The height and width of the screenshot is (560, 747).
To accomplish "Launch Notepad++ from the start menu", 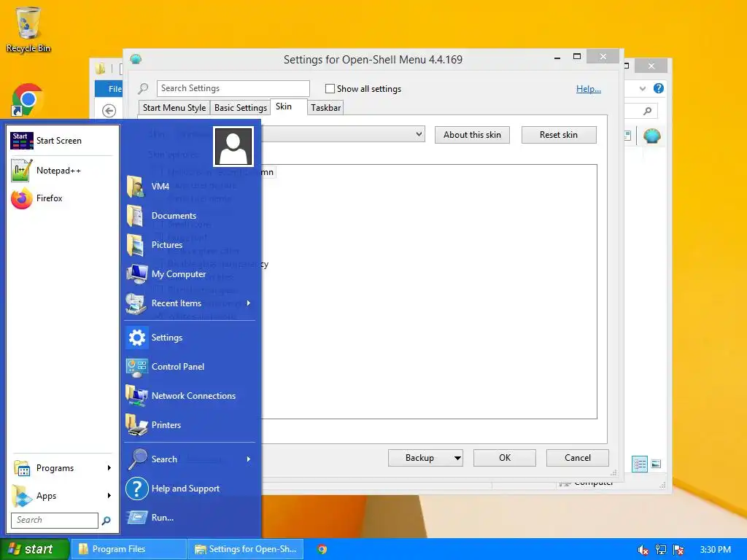I will (63, 171).
